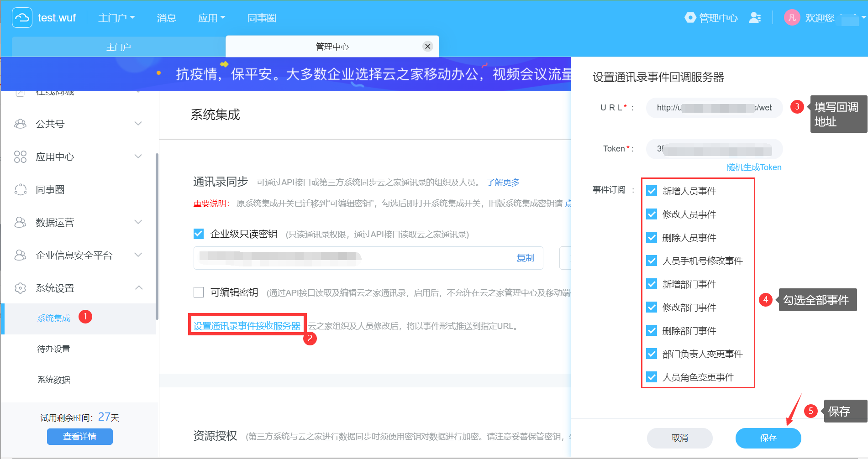Select 系统数据 in the sidebar
This screenshot has width=868, height=459.
pos(54,380)
